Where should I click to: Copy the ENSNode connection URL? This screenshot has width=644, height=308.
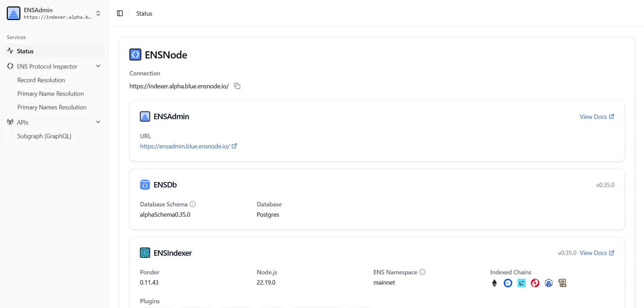tap(237, 86)
